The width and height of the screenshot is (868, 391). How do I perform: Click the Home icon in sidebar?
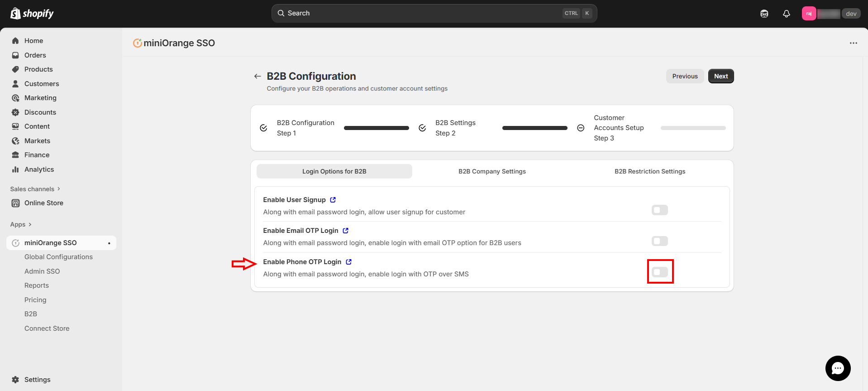[15, 41]
